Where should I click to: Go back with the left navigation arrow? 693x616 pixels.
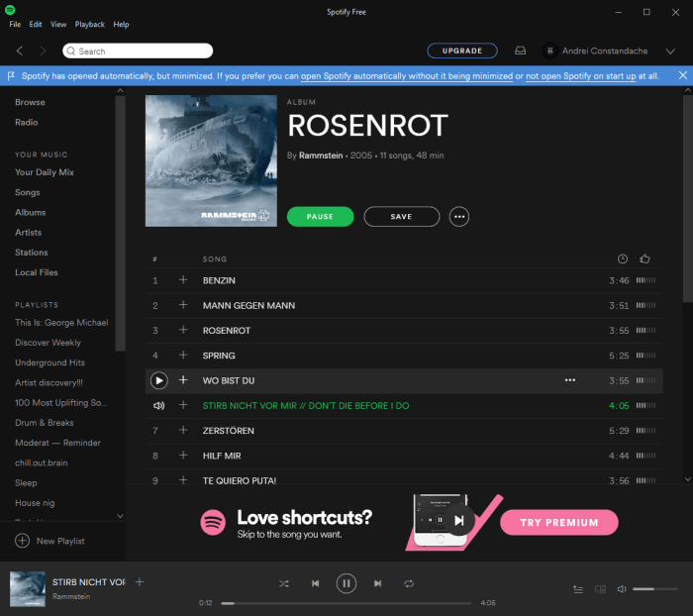coord(20,51)
